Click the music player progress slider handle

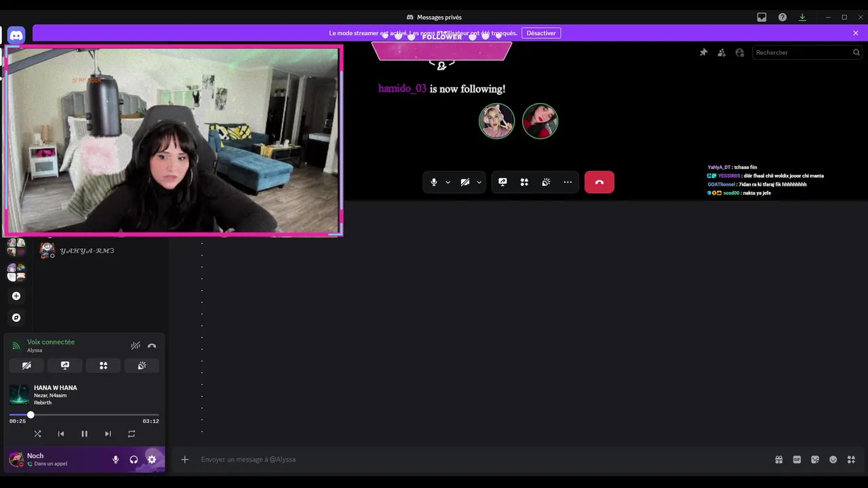pyautogui.click(x=31, y=415)
